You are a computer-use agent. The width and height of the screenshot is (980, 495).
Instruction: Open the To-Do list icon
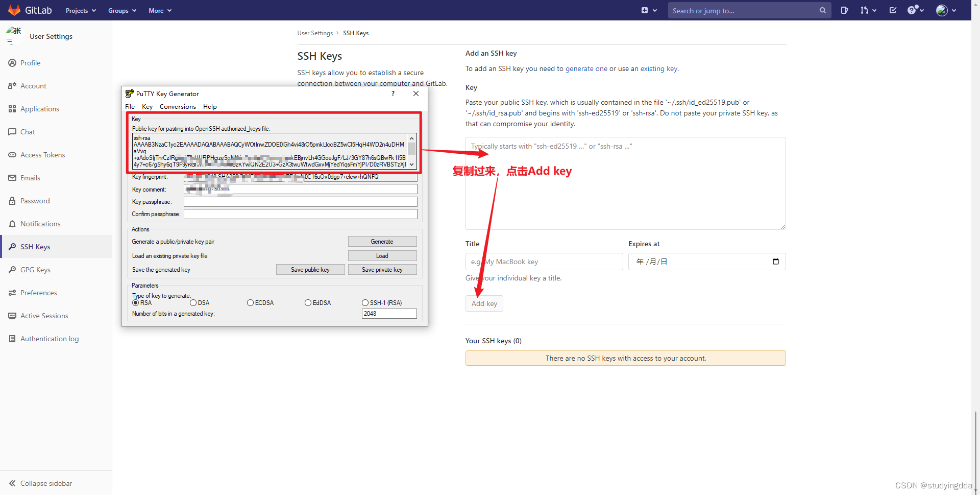click(893, 10)
